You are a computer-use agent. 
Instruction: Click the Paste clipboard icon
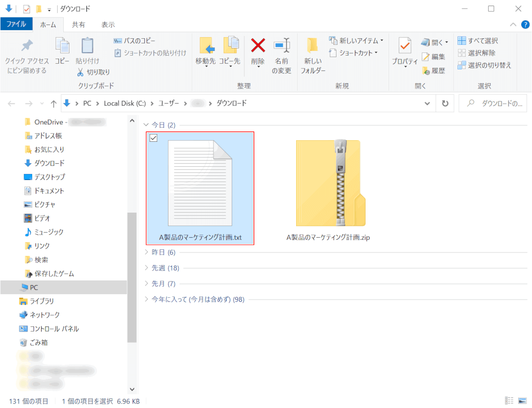click(x=87, y=45)
